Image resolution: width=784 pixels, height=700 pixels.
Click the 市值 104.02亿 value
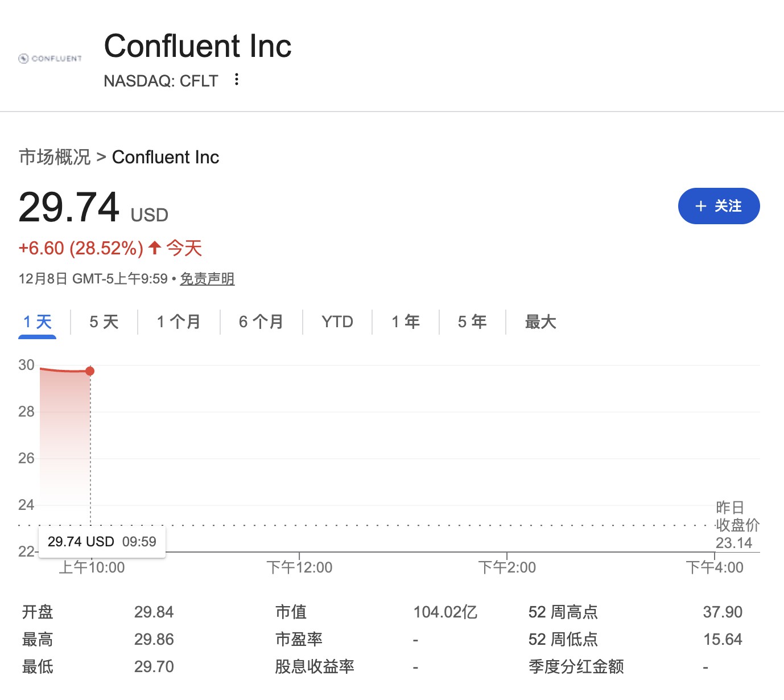pos(445,612)
